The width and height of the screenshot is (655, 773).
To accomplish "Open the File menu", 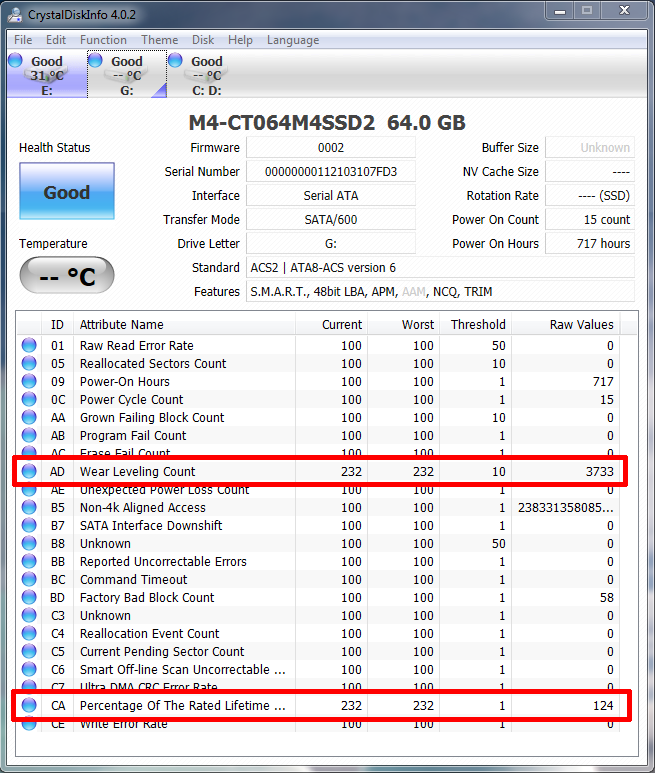I will click(x=23, y=40).
